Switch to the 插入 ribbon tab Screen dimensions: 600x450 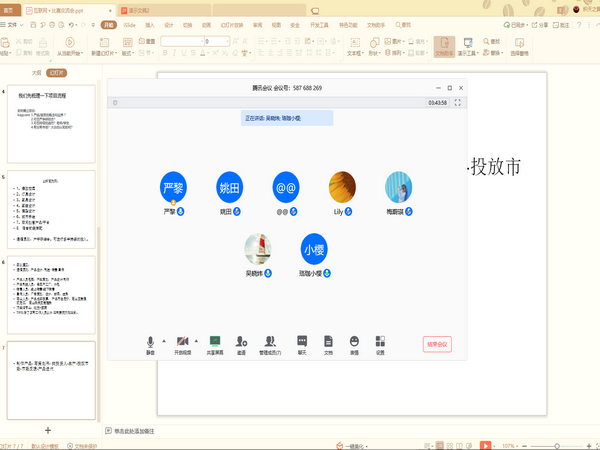click(150, 25)
